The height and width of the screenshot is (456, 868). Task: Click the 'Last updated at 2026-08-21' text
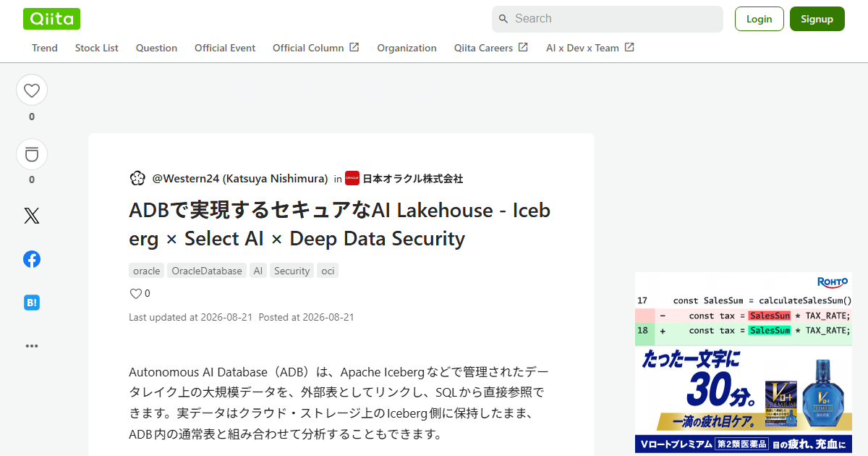[191, 317]
